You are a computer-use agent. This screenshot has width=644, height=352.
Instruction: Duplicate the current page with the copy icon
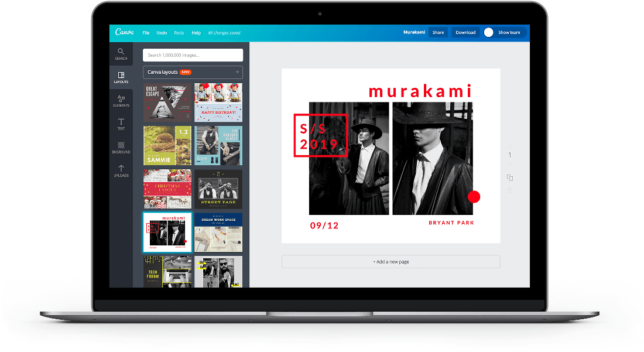tap(510, 177)
